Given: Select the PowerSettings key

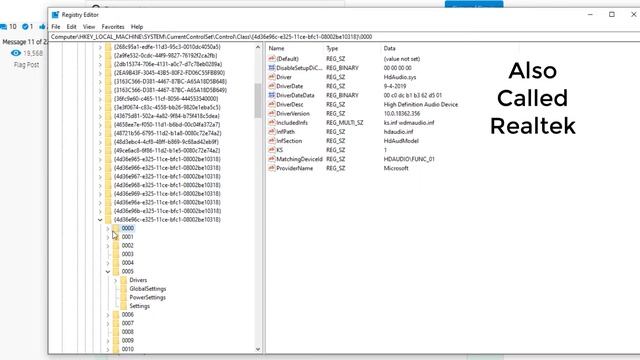Looking at the screenshot, I should point(147,297).
